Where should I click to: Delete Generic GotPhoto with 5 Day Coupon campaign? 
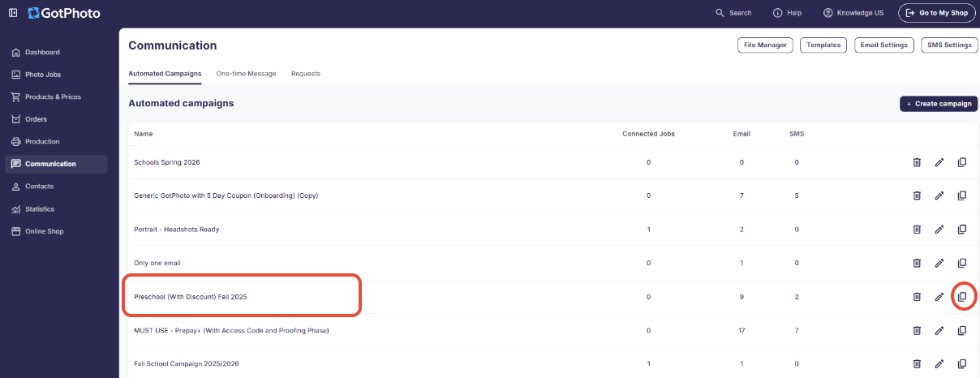(917, 195)
